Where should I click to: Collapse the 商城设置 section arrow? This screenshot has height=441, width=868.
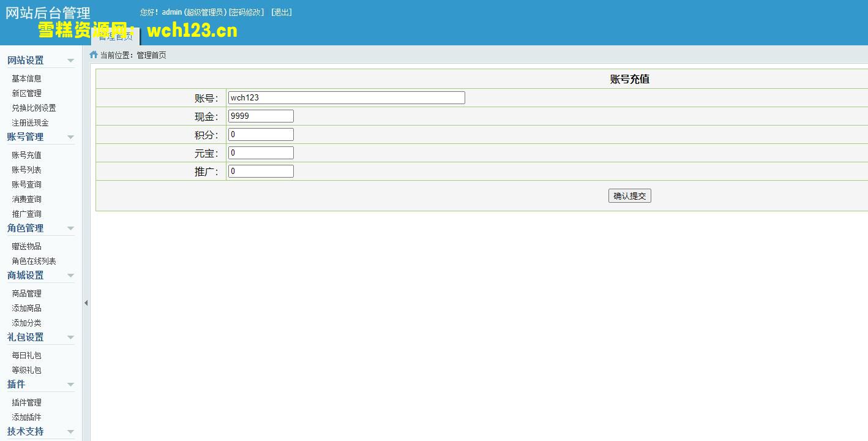tap(70, 276)
